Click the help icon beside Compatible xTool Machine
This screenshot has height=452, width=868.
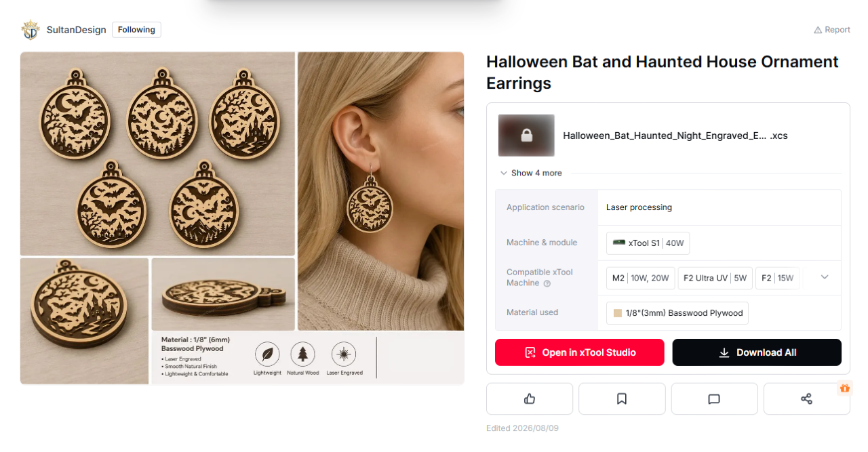click(547, 283)
